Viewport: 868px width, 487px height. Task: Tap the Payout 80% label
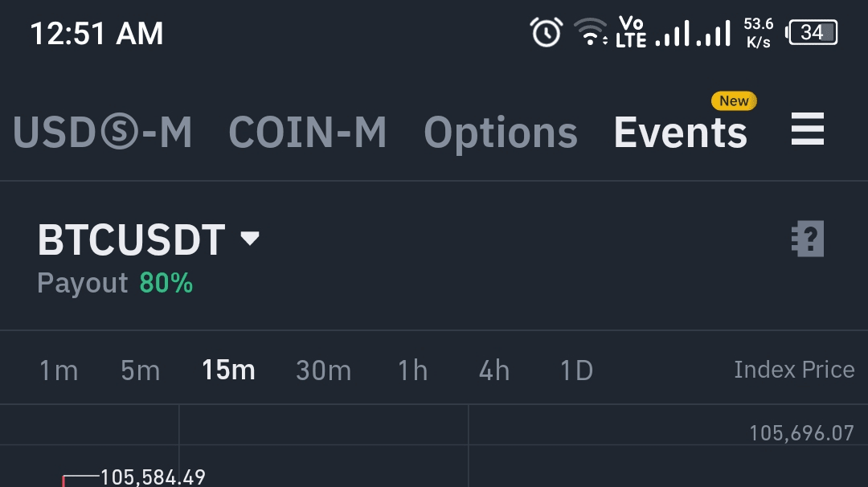click(115, 283)
